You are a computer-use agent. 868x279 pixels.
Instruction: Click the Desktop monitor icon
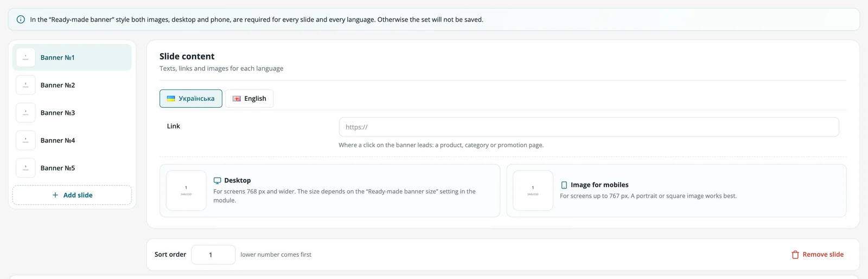point(218,180)
